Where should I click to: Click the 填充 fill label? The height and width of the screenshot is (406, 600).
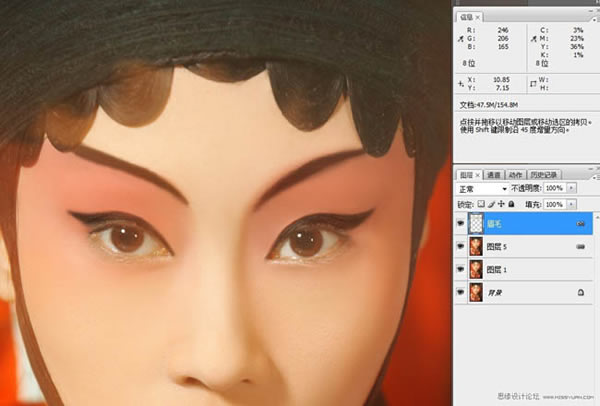[x=533, y=204]
